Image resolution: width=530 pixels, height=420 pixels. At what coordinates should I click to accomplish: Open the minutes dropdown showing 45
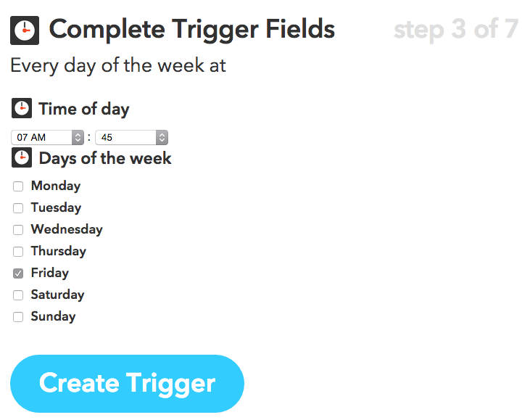click(131, 137)
